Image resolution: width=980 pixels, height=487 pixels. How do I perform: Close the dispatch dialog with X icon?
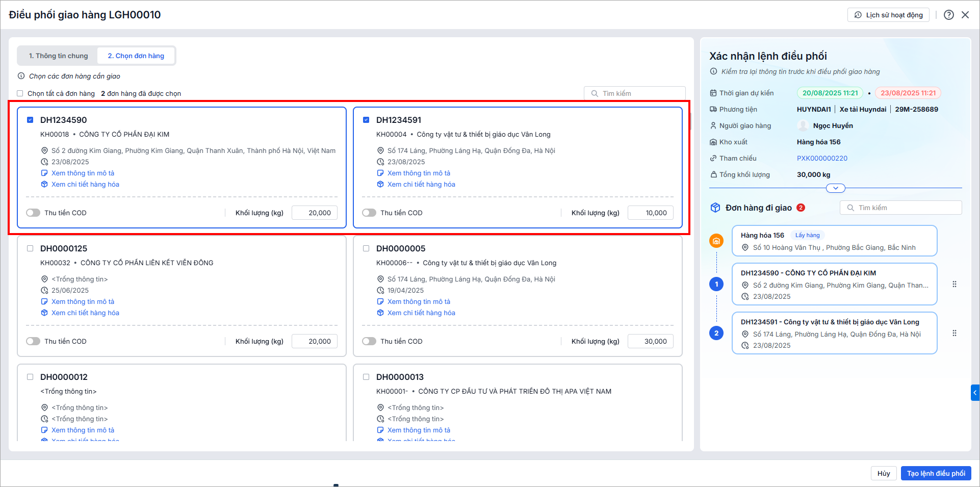point(965,15)
